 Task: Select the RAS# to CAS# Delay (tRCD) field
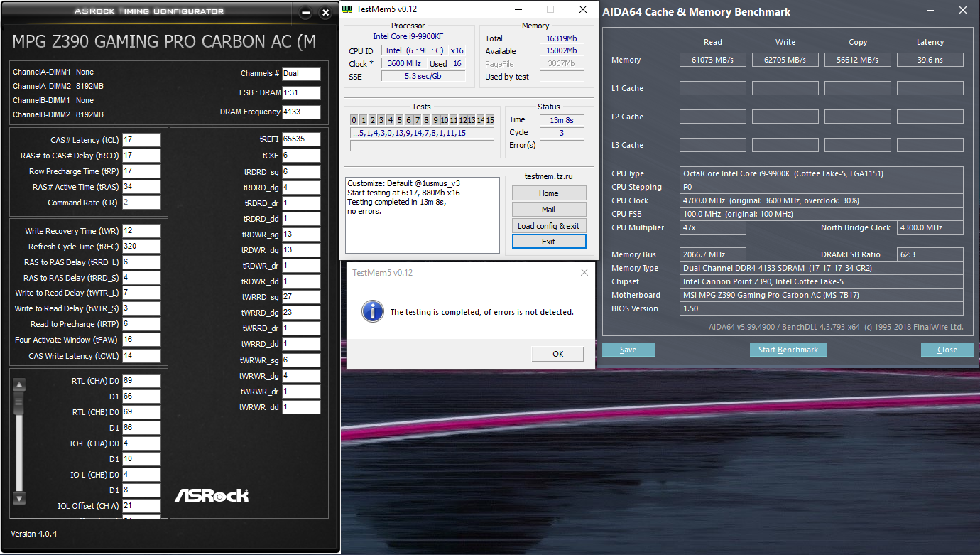coord(141,156)
